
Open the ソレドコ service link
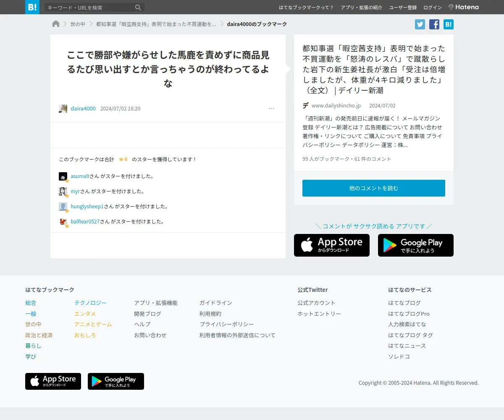point(399,357)
